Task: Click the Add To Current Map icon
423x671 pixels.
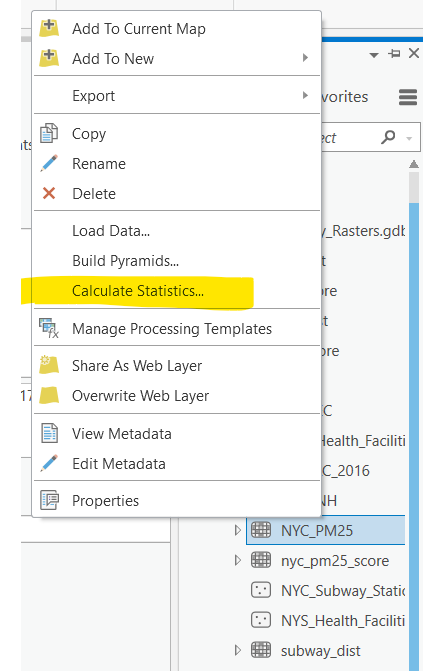Action: (49, 28)
